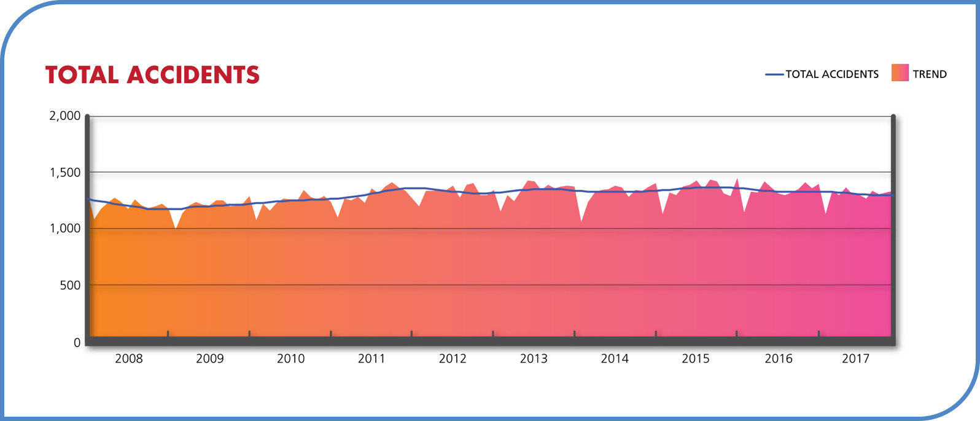The height and width of the screenshot is (421, 980).
Task: Click the 0 y-axis label
Action: point(77,343)
